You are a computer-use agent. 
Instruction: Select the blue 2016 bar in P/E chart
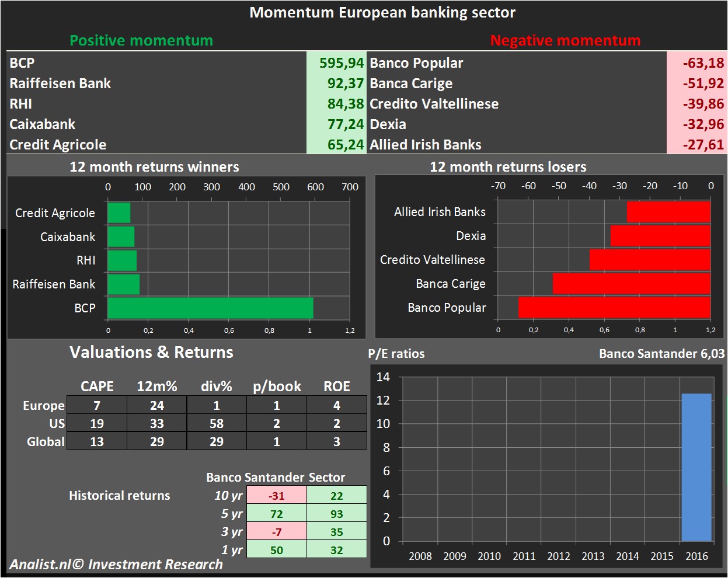click(x=696, y=467)
